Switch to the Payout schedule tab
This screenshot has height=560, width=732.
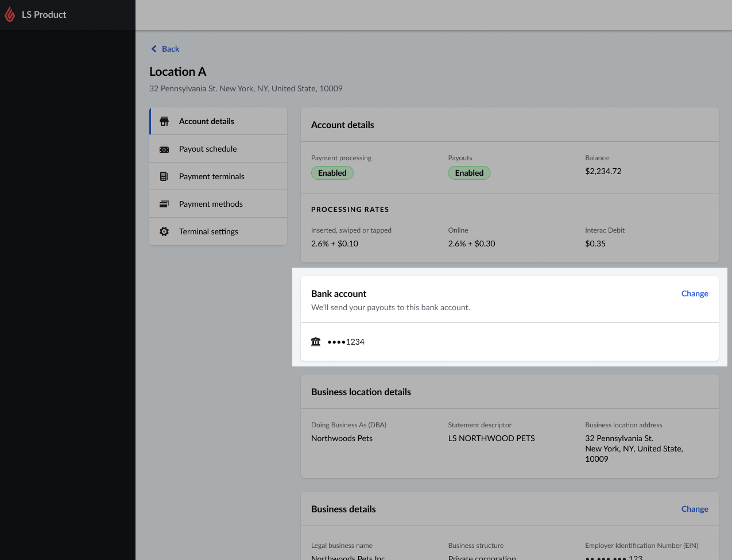(x=208, y=149)
